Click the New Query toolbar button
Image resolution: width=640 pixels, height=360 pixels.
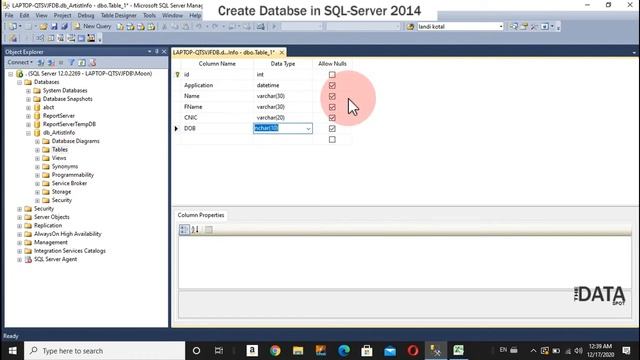92,26
